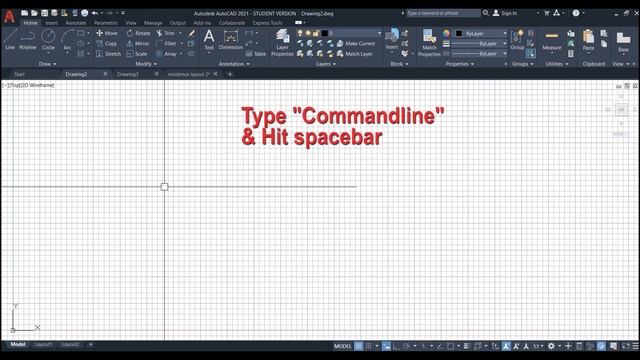Image resolution: width=640 pixels, height=360 pixels.
Task: Click the Group tool
Action: [517, 40]
